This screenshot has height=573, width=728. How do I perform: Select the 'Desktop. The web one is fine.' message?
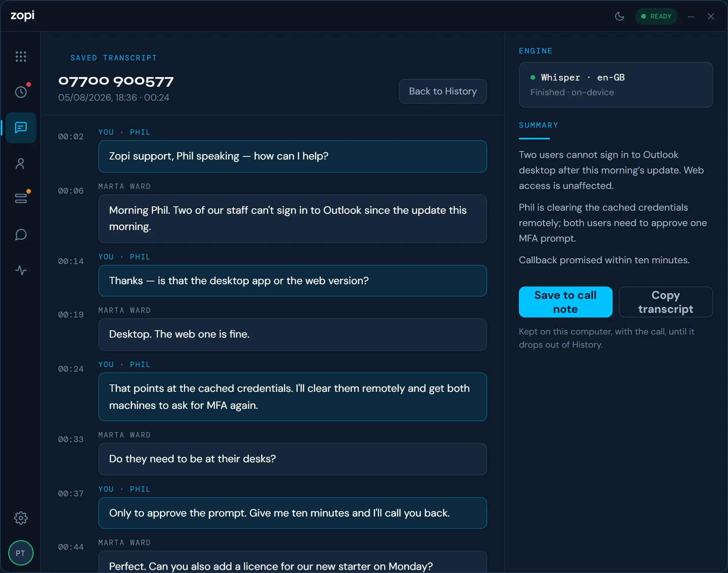pyautogui.click(x=292, y=335)
